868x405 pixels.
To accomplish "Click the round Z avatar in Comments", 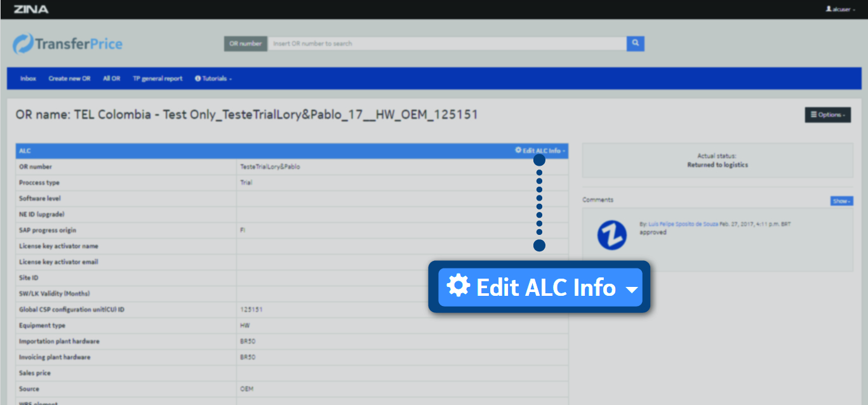I will click(x=611, y=236).
